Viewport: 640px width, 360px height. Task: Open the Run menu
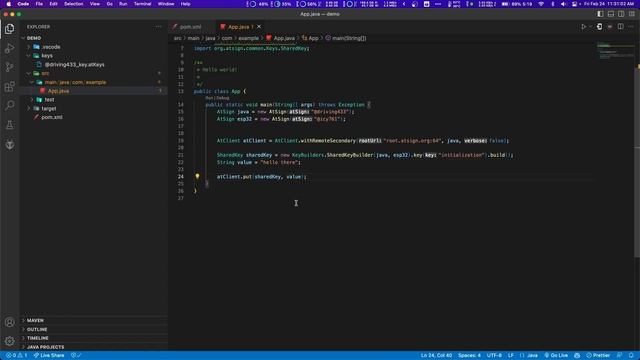click(123, 4)
